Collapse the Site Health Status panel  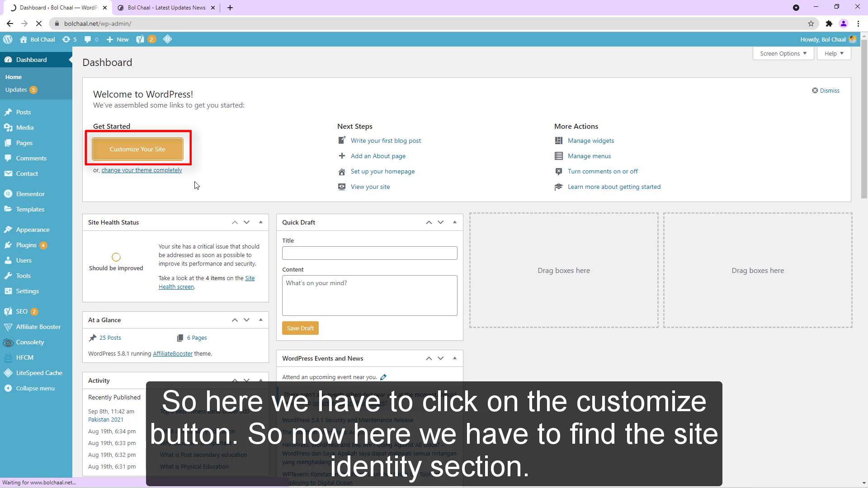(x=261, y=222)
